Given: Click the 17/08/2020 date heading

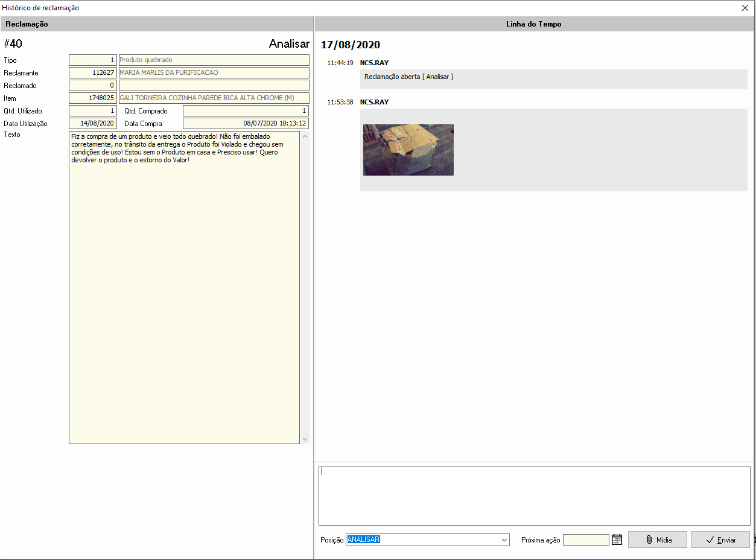Looking at the screenshot, I should point(351,45).
